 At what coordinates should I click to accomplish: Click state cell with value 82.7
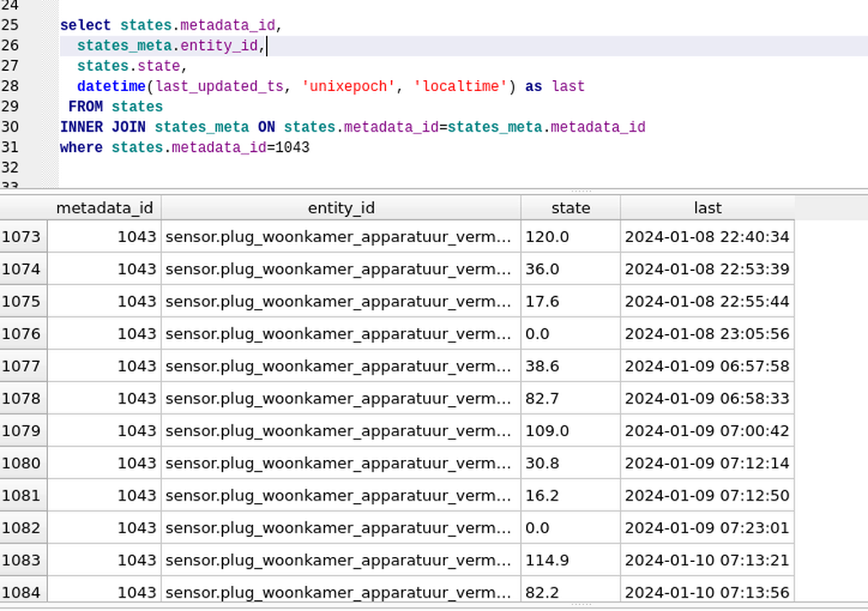[x=570, y=398]
